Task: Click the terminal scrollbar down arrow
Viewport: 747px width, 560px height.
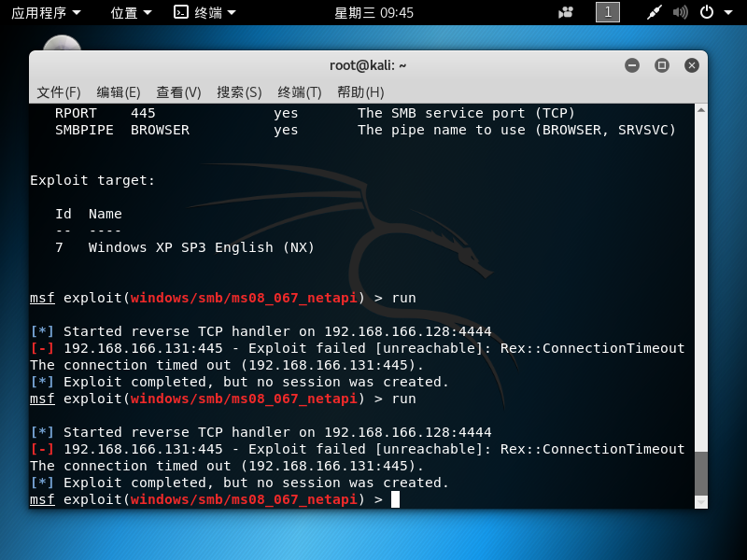Action: point(701,502)
